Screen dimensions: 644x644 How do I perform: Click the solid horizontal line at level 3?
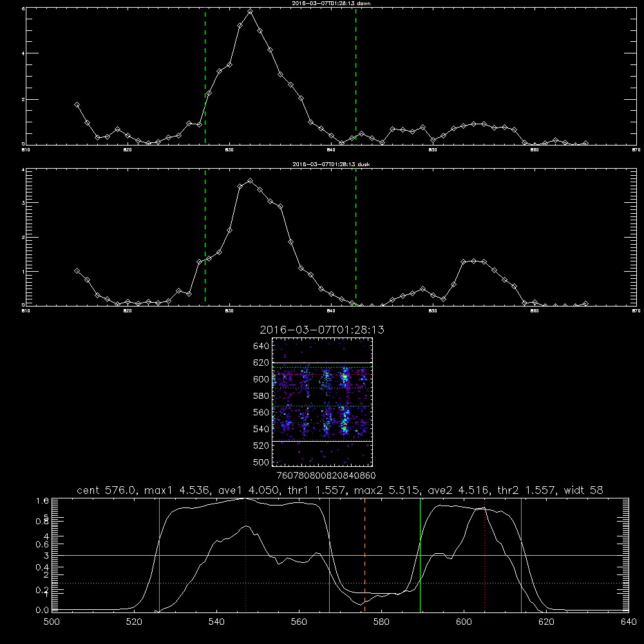coord(340,555)
